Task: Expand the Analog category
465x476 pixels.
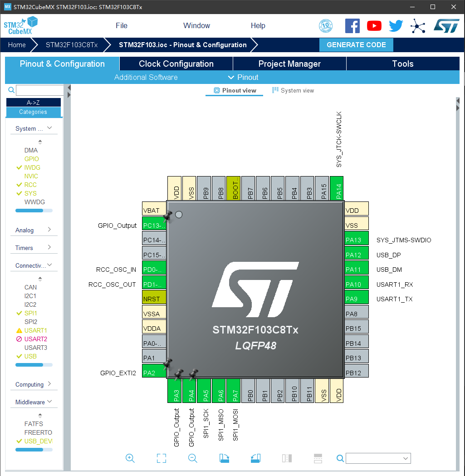Action: click(34, 230)
